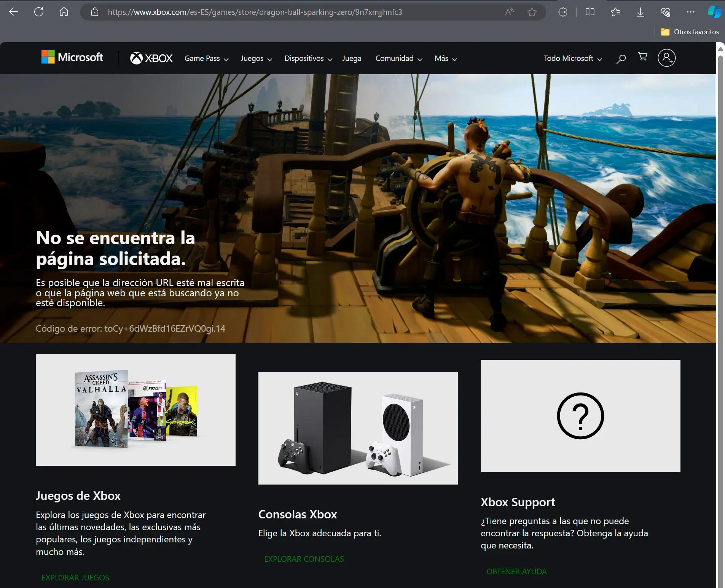Click 'No se encuentra la página solicitada.' heading
This screenshot has height=588, width=725.
pos(115,248)
